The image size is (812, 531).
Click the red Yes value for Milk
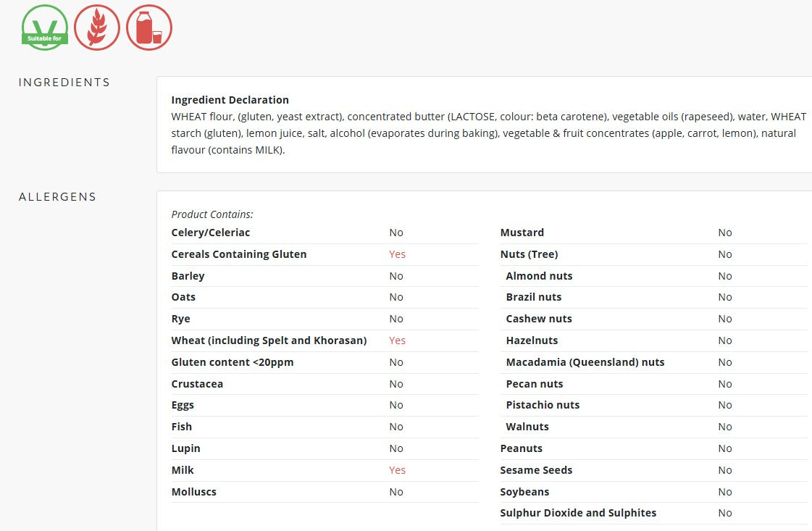[397, 470]
